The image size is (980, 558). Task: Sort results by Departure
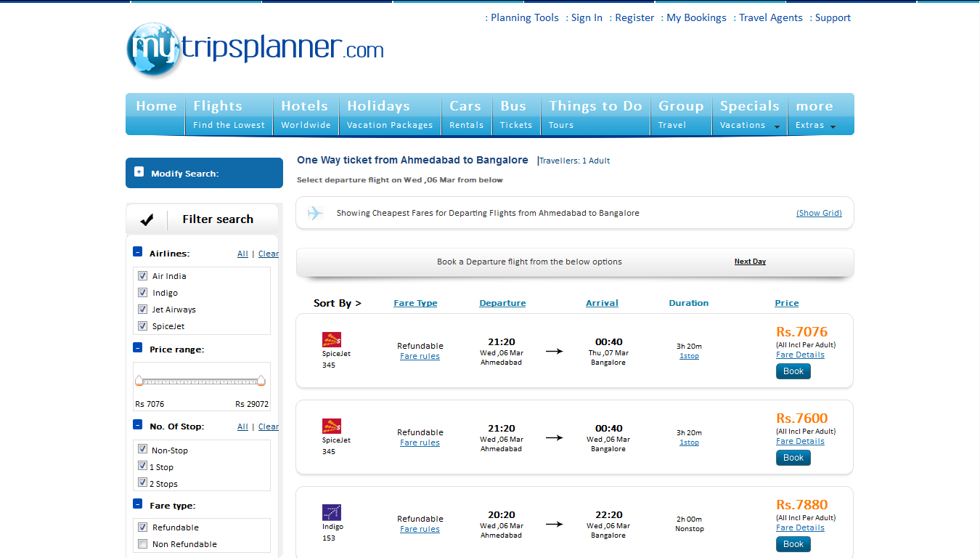coord(502,303)
